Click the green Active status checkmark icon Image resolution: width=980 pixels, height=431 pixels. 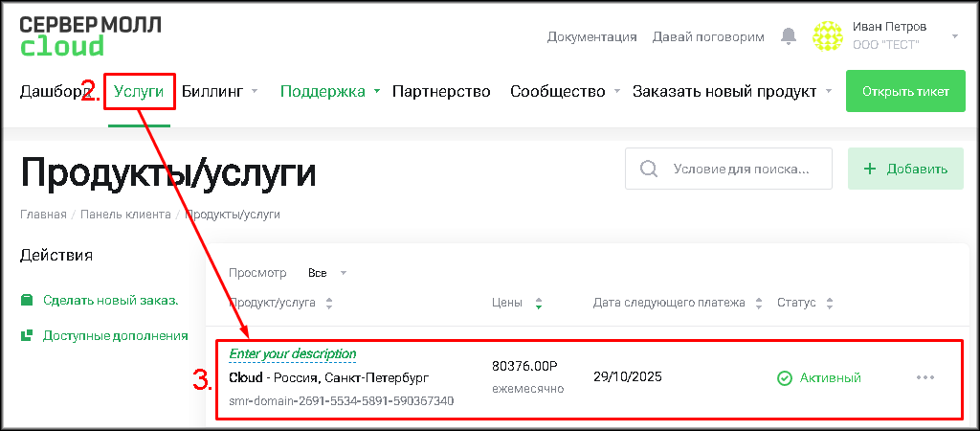click(x=784, y=378)
